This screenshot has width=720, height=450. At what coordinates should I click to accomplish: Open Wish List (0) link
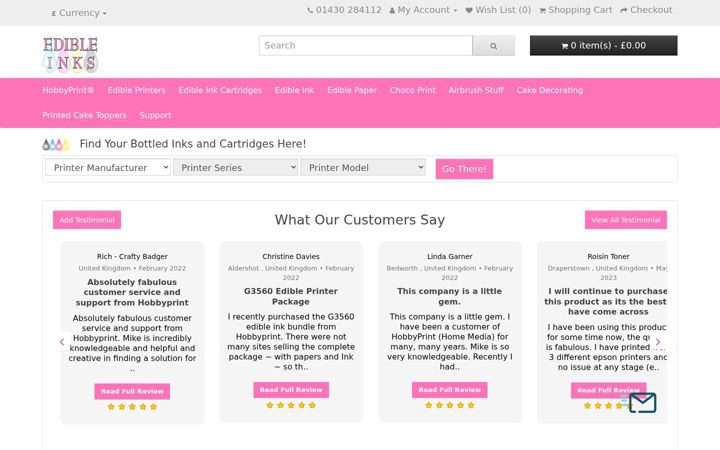[x=498, y=10]
